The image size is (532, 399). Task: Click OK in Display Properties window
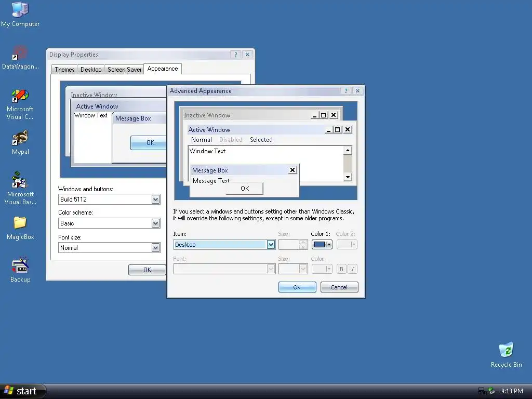(x=147, y=270)
